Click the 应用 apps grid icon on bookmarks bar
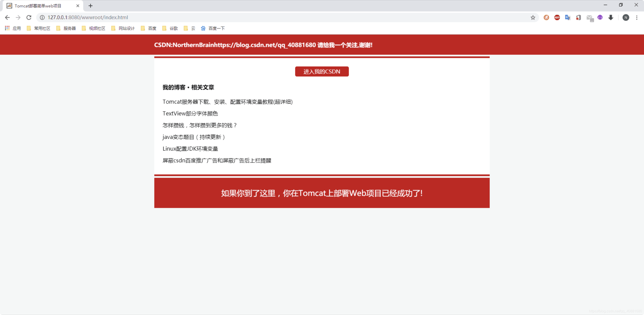Screen dimensions: 644x315 pyautogui.click(x=7, y=28)
